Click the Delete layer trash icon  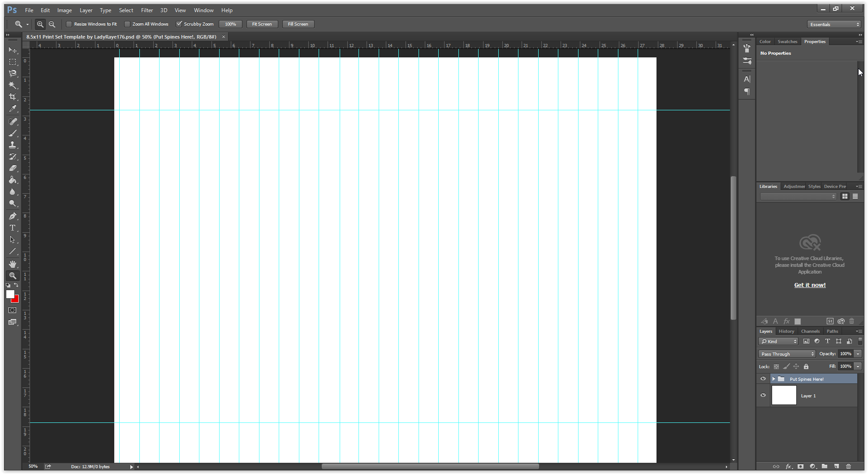click(x=848, y=466)
